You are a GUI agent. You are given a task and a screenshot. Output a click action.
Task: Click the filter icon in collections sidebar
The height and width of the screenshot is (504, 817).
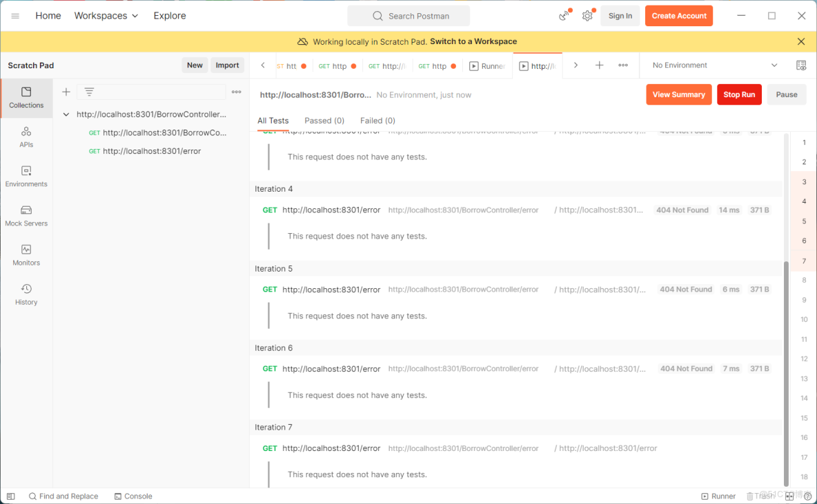[x=89, y=91]
